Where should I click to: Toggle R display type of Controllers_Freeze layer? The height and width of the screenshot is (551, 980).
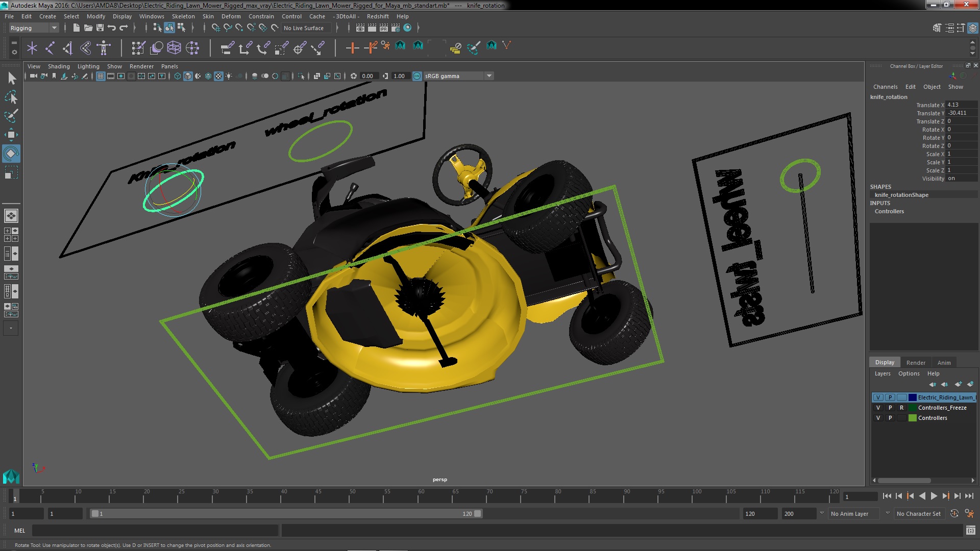901,408
